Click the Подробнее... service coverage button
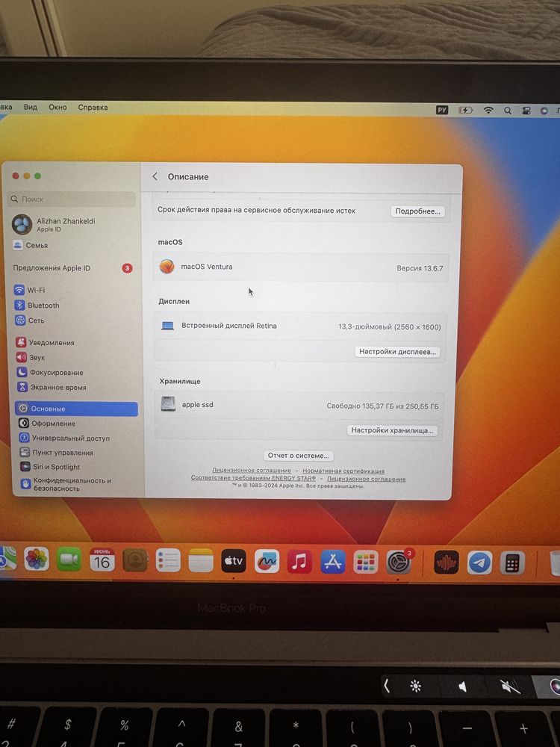560x747 pixels. 417,211
